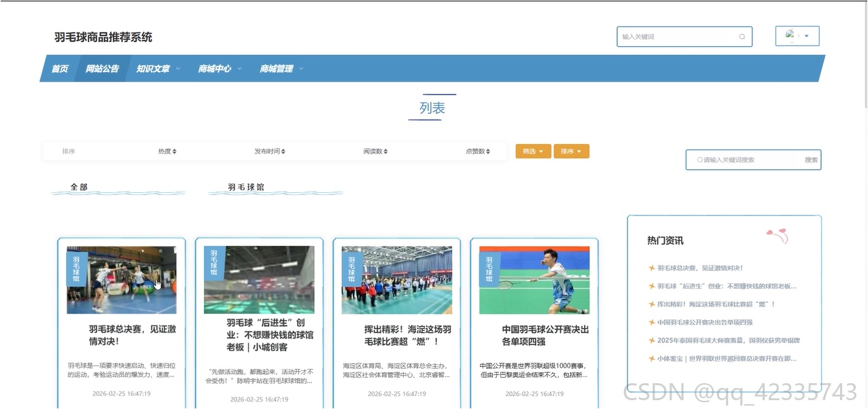The height and width of the screenshot is (409, 868).
Task: Click the 列表 page heading
Action: (x=432, y=108)
